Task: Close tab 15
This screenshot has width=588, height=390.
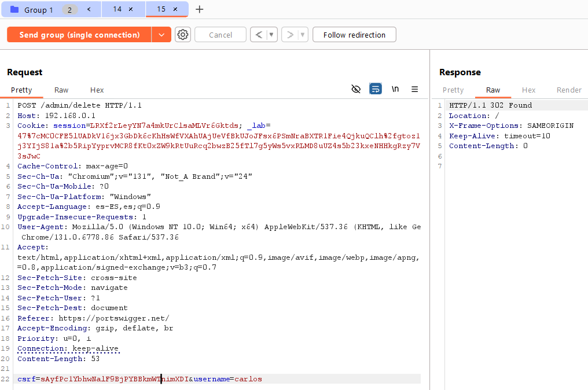Action: 175,9
